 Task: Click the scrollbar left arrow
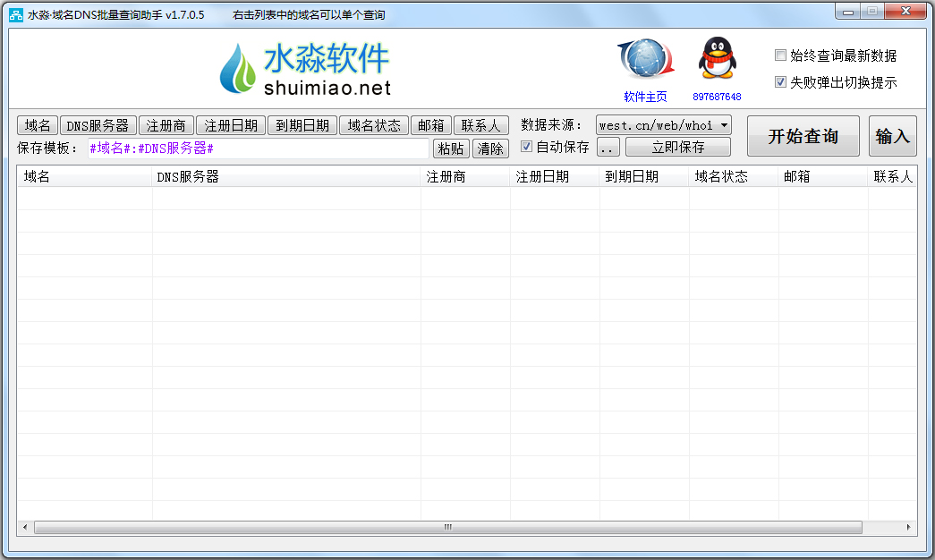(x=25, y=527)
